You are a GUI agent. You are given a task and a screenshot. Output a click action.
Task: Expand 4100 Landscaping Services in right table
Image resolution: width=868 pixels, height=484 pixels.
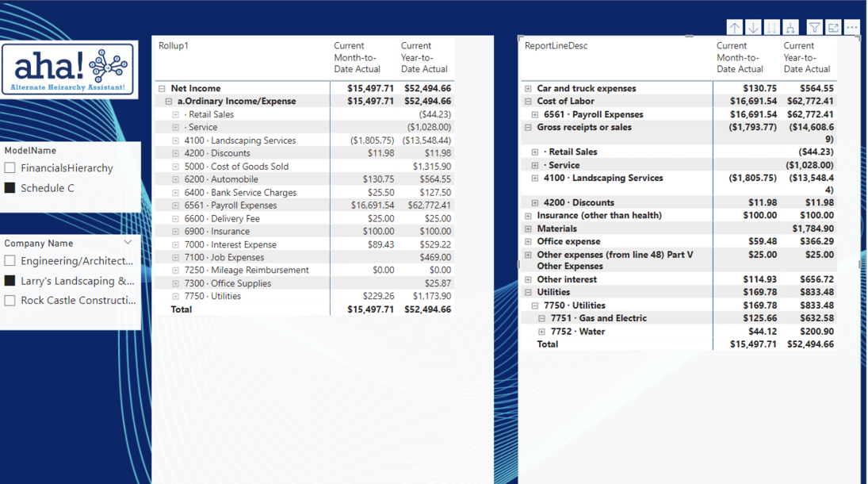click(x=535, y=179)
